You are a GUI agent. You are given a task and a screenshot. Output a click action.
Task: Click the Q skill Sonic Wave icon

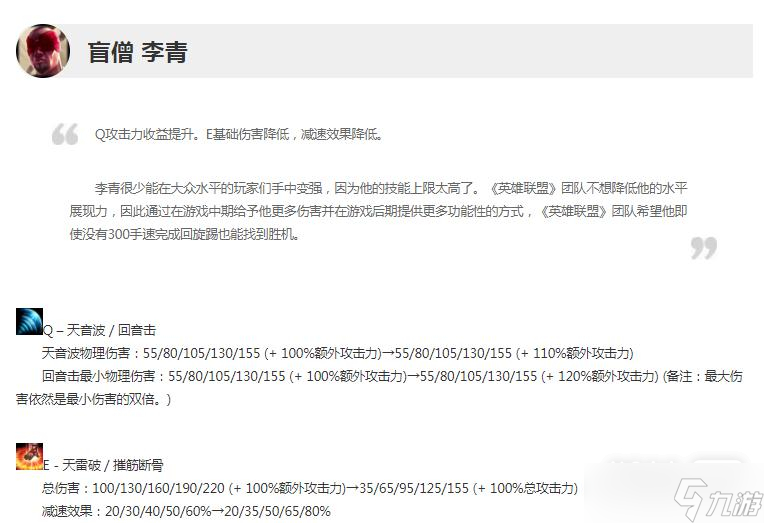coord(29,321)
